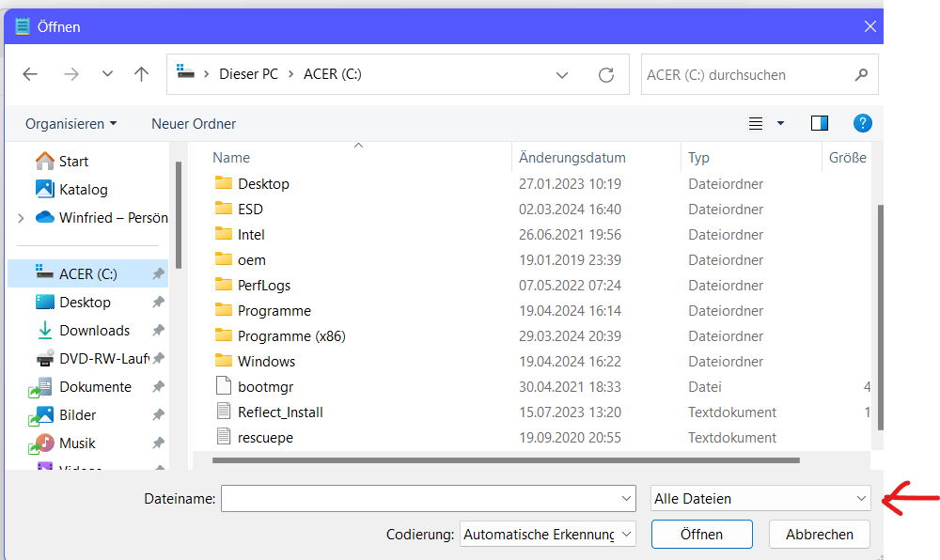The width and height of the screenshot is (940, 560).
Task: Open the Organisieren menu
Action: [70, 124]
